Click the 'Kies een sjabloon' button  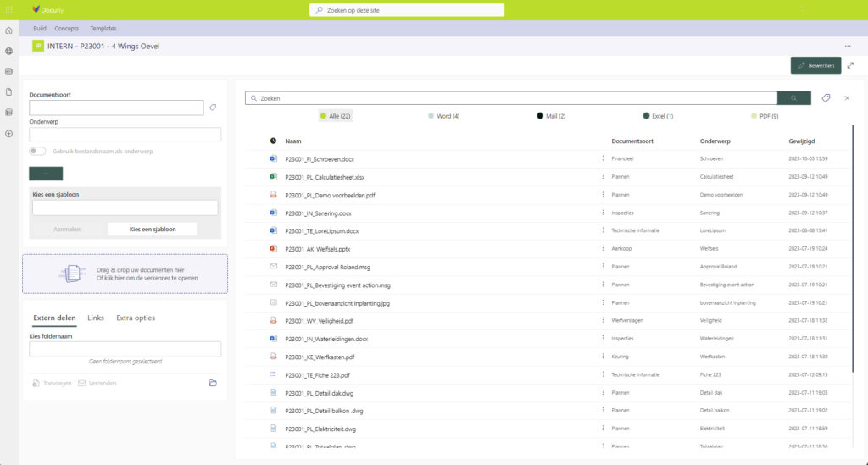[x=153, y=229]
